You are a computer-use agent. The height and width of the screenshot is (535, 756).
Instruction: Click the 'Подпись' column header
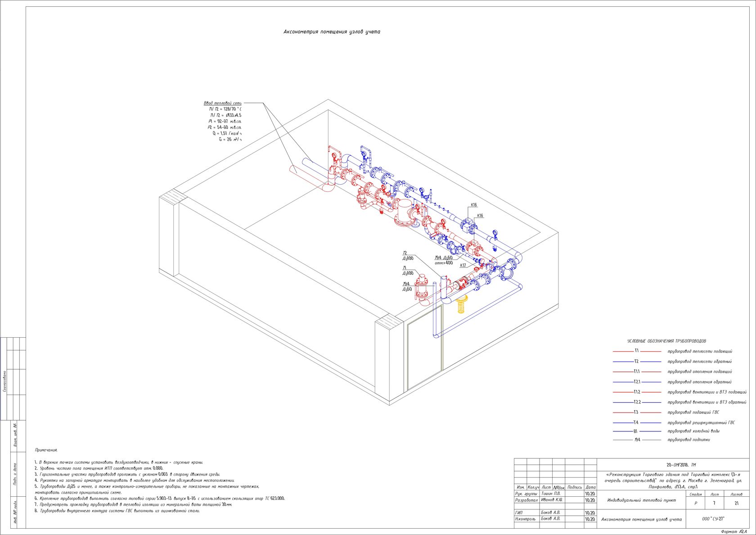[x=575, y=487]
